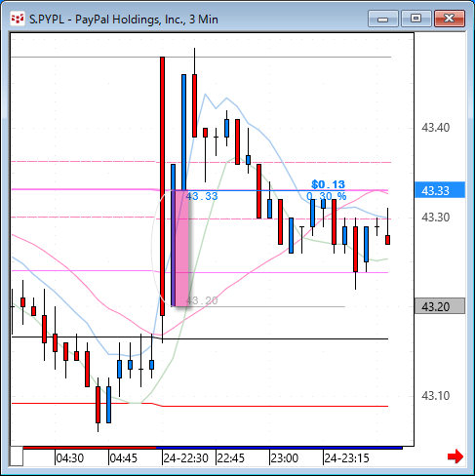Click the 04:30 time axis label
This screenshot has width=475, height=476.
(x=70, y=457)
